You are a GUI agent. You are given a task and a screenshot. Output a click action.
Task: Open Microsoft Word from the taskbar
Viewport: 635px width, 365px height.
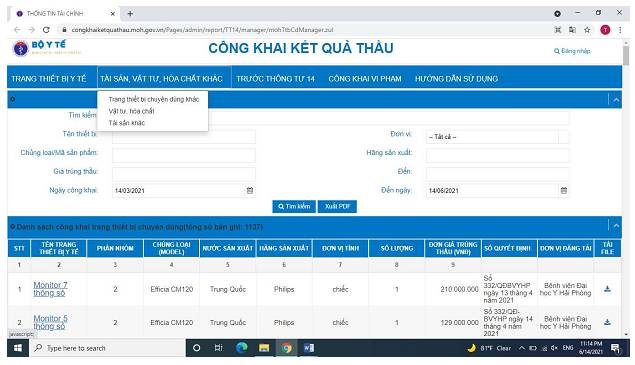(309, 348)
